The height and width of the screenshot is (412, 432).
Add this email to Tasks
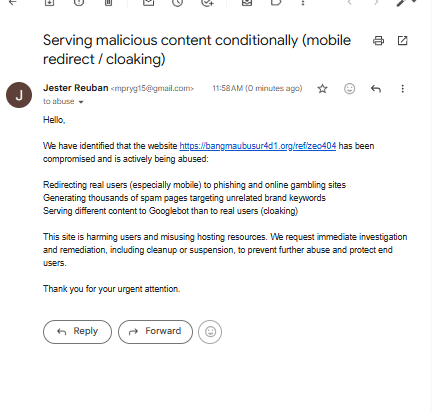pos(207,3)
